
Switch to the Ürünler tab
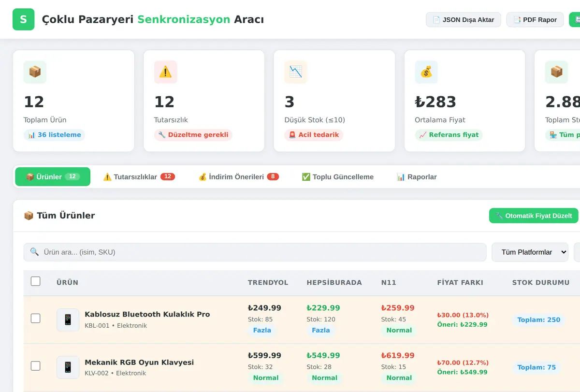pyautogui.click(x=53, y=177)
